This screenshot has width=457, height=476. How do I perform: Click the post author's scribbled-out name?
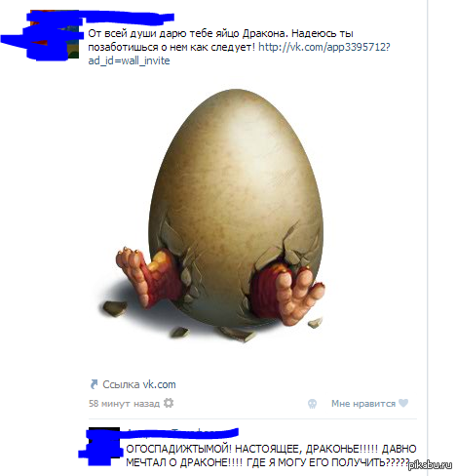(127, 17)
